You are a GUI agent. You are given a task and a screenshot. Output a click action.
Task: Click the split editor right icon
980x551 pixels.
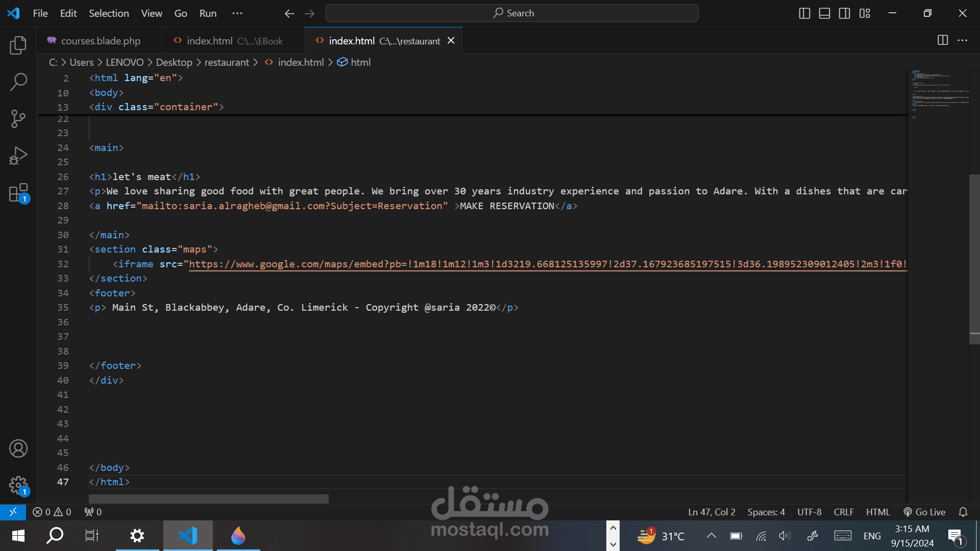click(943, 40)
